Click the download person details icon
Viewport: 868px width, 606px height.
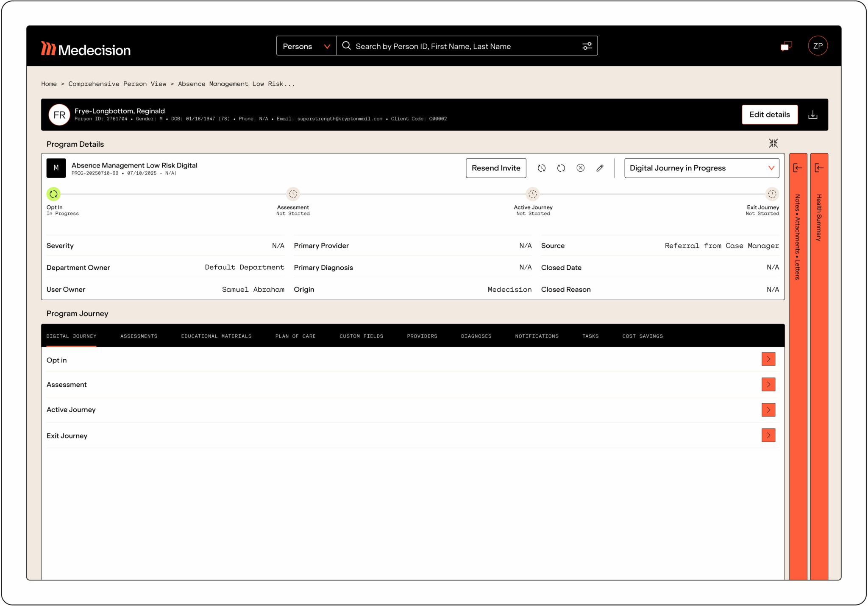[812, 115]
